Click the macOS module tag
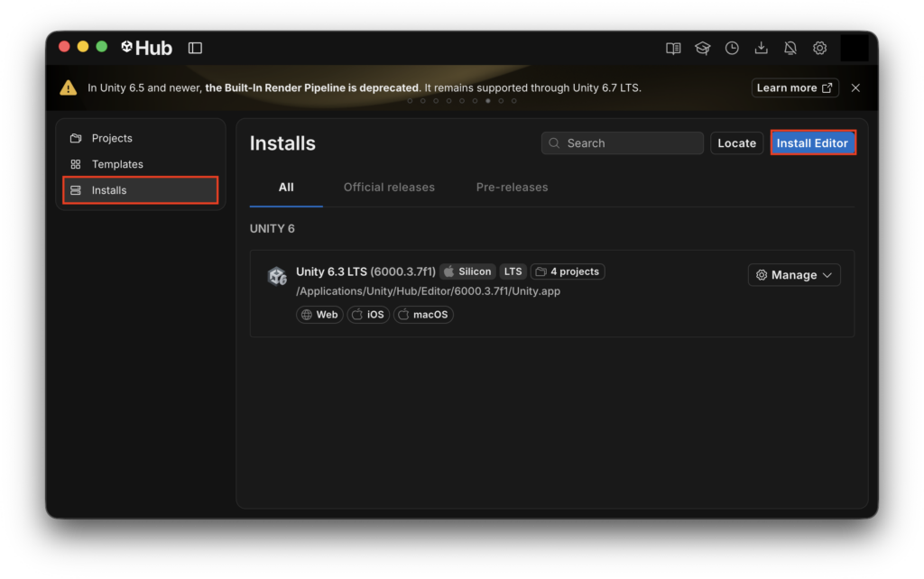Screen dimensions: 924x579 [x=423, y=315]
